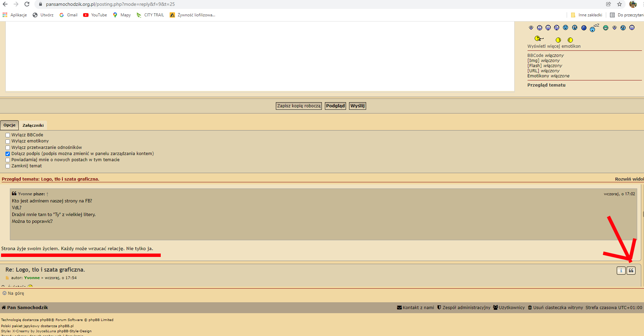
Task: Click the quote post icon button
Action: point(631,271)
